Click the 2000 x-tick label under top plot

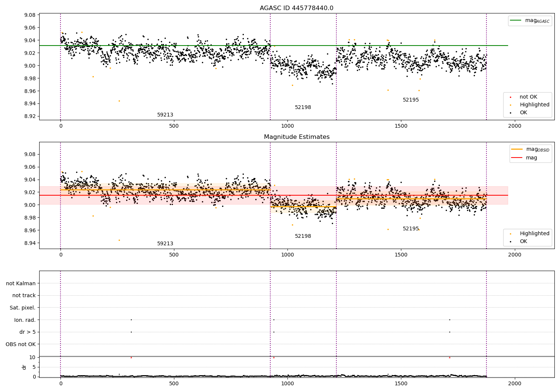515,126
